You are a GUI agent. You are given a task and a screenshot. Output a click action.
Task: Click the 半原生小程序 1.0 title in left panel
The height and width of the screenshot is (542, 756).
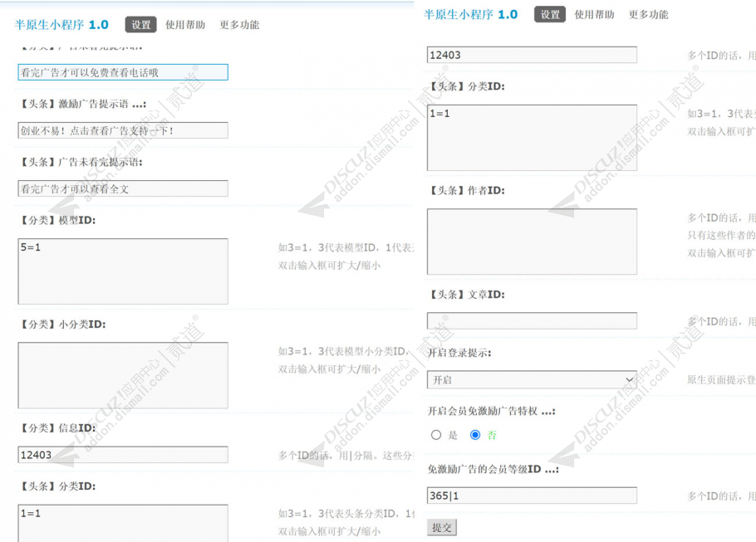[x=61, y=25]
